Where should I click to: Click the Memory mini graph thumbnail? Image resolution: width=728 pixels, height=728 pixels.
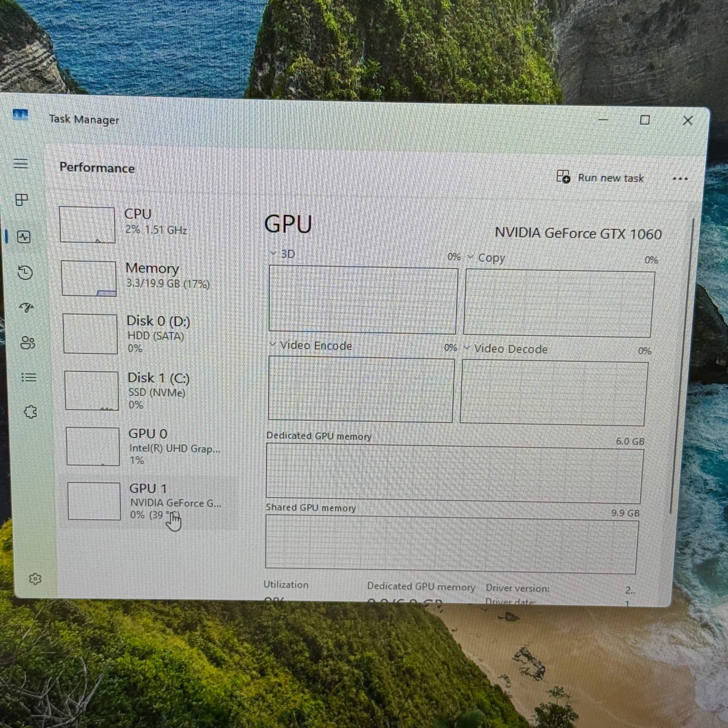(89, 278)
